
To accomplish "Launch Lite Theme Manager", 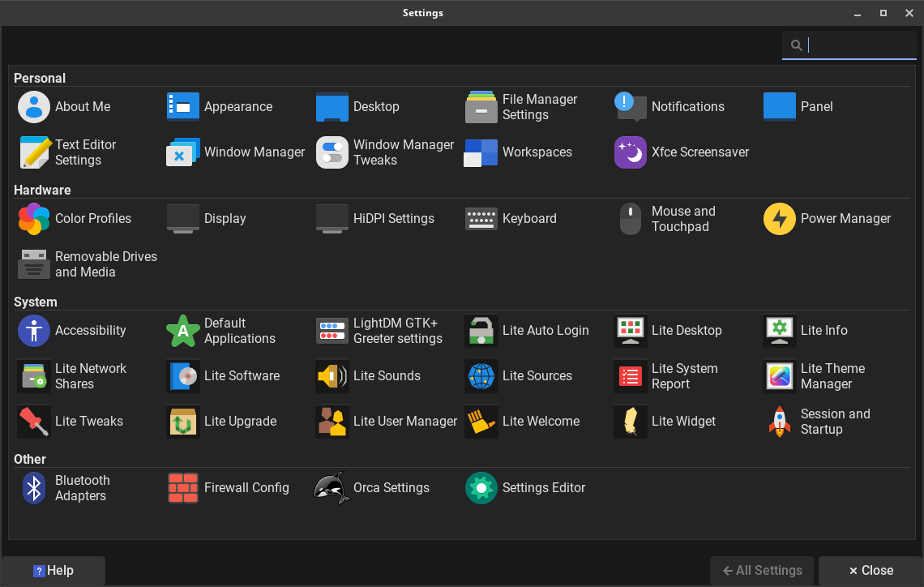I will (816, 376).
